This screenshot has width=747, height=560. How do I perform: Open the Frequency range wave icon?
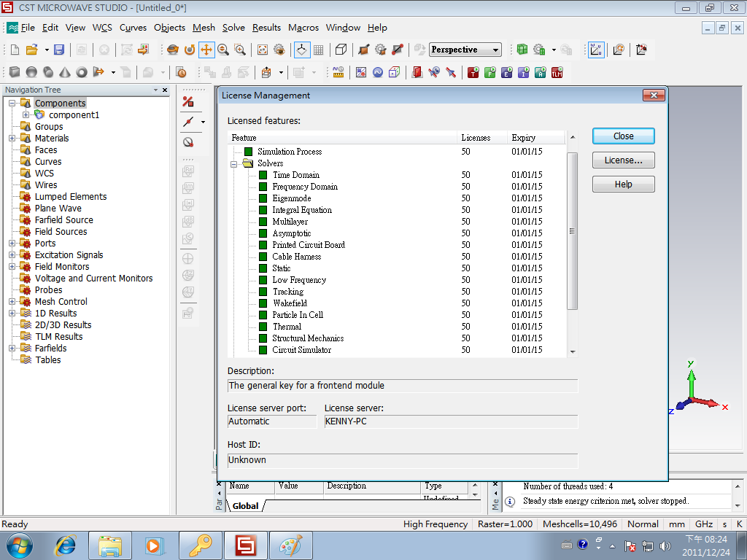coord(378,72)
